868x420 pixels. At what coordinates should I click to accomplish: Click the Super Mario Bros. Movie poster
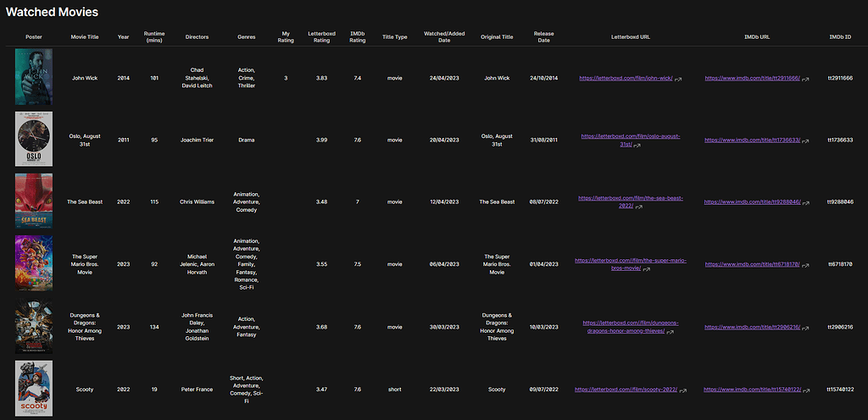[34, 263]
